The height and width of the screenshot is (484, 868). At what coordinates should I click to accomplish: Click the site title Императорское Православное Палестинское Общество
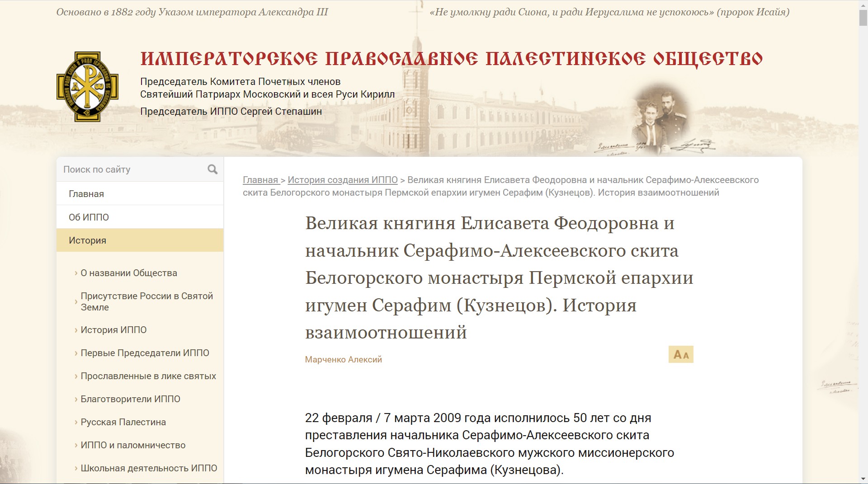(x=452, y=59)
